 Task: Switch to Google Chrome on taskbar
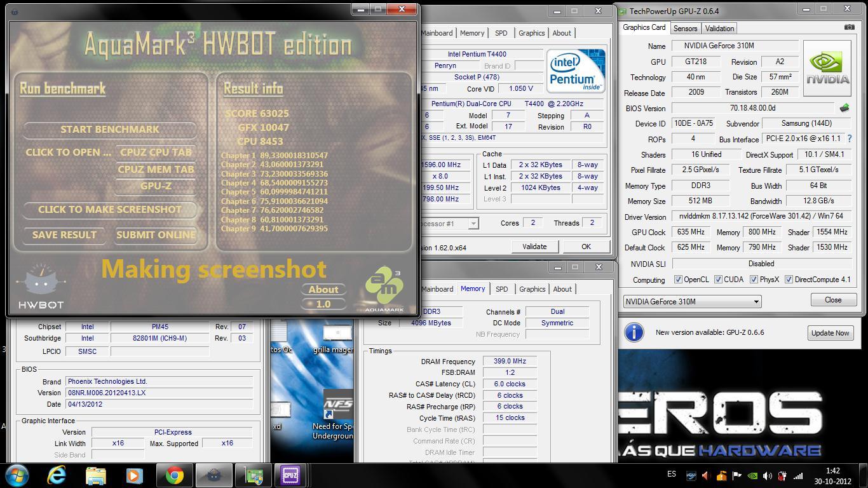(x=174, y=475)
